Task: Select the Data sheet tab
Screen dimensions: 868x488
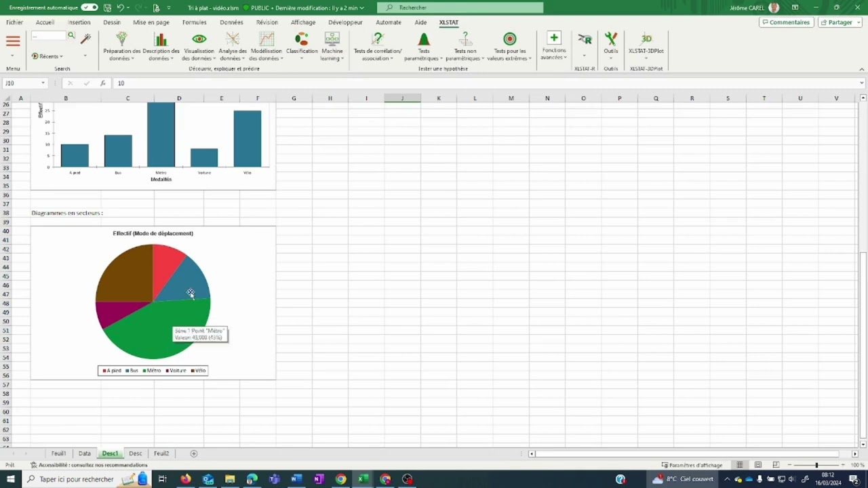Action: [84, 453]
